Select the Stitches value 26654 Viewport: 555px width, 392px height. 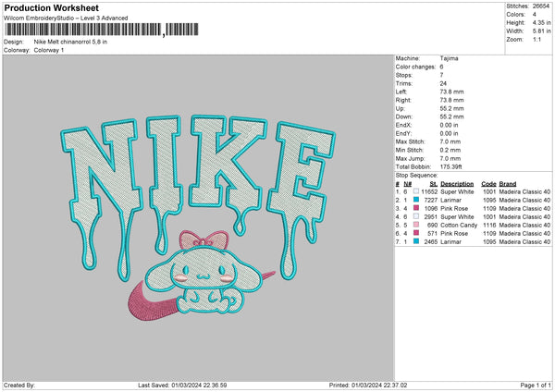(541, 6)
